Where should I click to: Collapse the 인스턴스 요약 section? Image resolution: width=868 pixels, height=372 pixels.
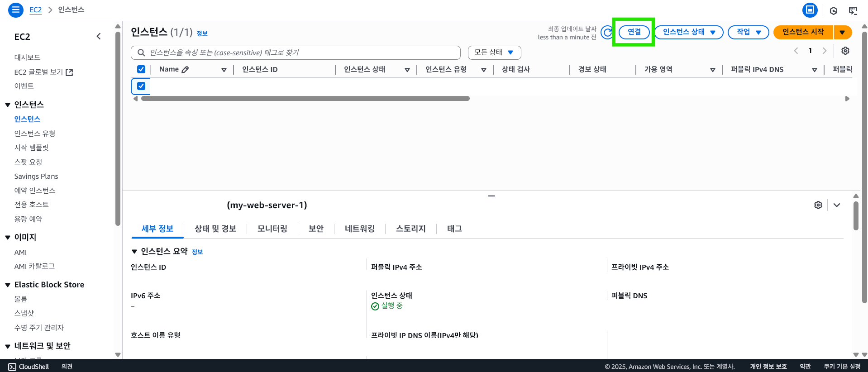point(134,252)
